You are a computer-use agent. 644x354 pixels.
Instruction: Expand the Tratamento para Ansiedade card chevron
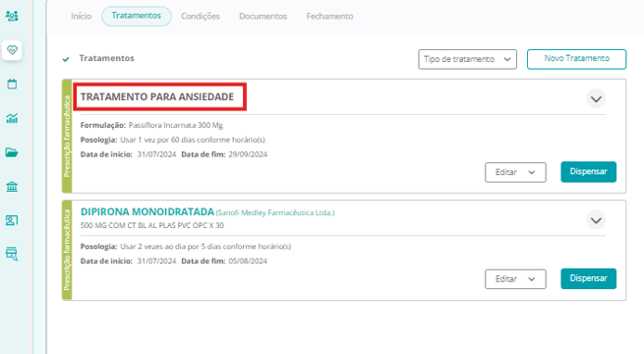click(x=596, y=99)
